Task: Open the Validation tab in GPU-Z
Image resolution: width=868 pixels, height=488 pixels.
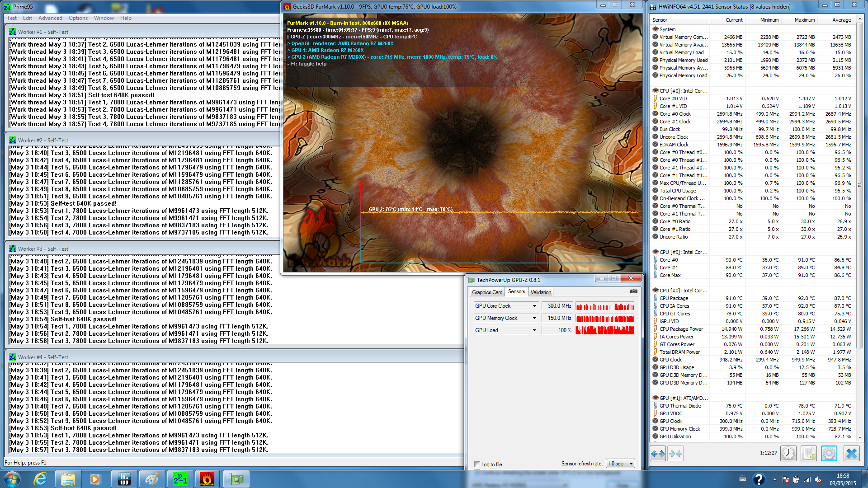Action: pyautogui.click(x=541, y=292)
